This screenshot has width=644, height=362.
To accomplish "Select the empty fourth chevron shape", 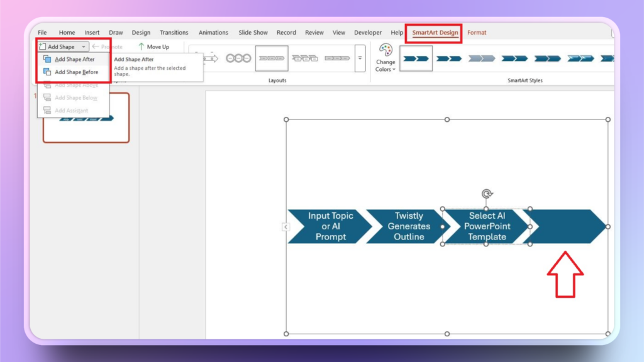I will [566, 226].
